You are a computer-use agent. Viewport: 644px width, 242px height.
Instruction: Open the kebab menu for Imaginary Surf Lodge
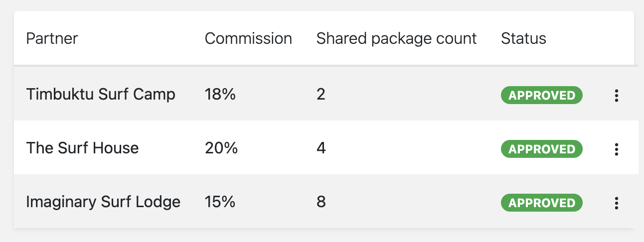[x=617, y=203]
